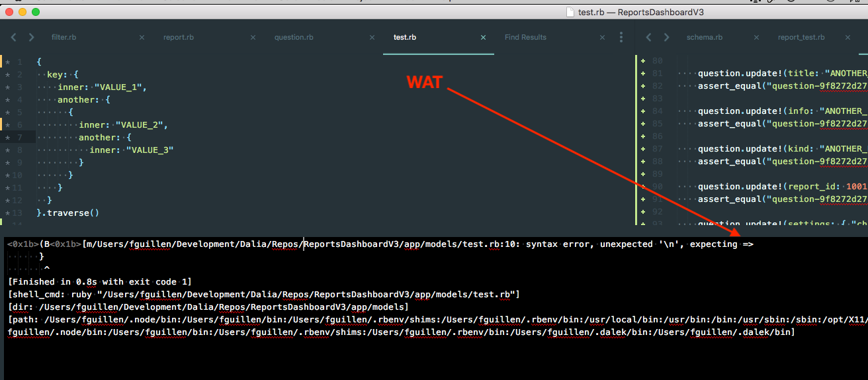Close the question.rb tab

click(372, 38)
